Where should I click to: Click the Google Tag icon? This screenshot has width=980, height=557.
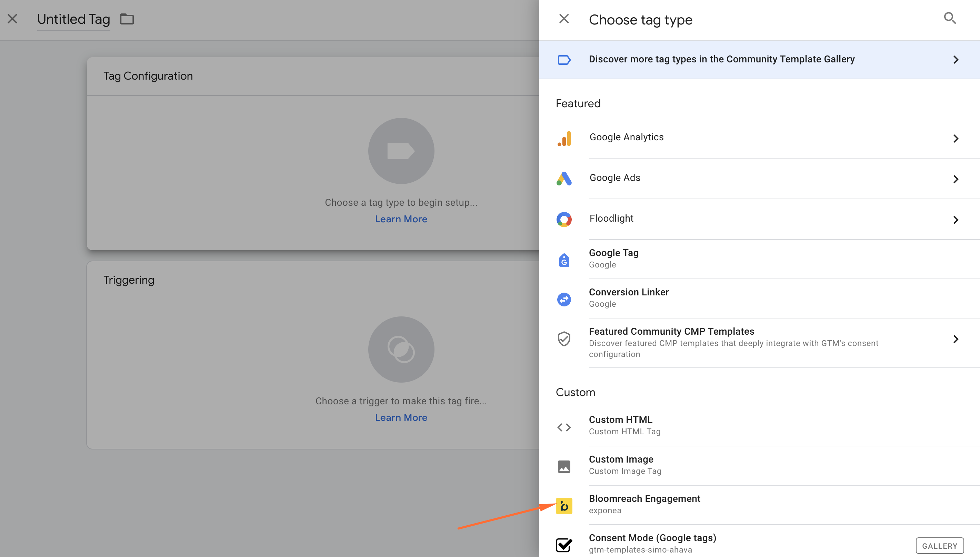[564, 260]
